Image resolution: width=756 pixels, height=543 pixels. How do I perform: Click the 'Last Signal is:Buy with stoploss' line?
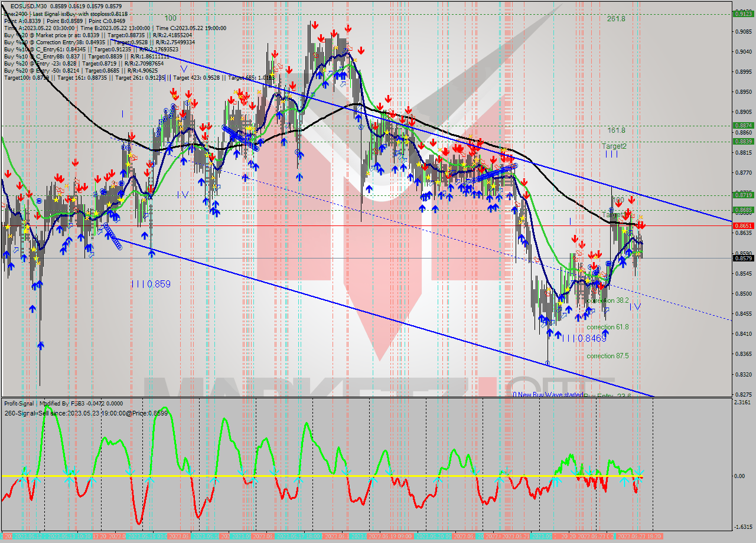point(81,13)
